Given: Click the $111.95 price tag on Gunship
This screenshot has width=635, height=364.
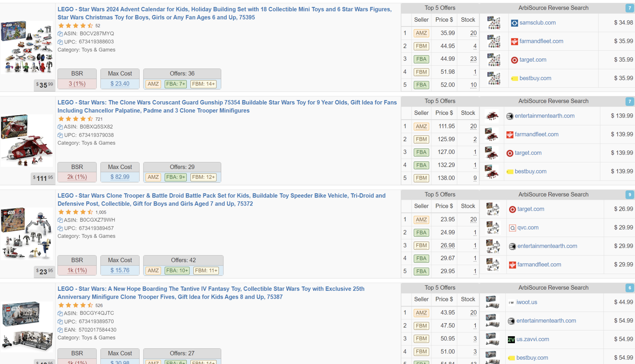Looking at the screenshot, I should tap(43, 178).
